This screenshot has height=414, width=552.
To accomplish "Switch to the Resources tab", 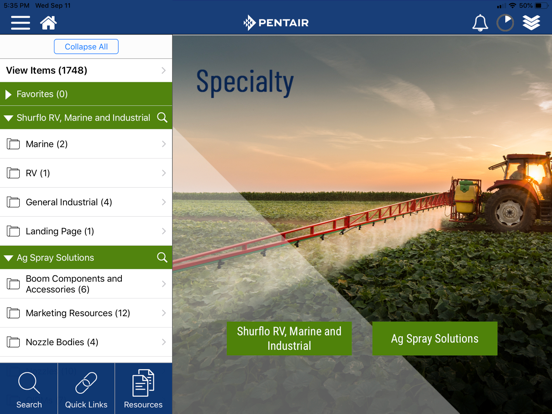I will [x=143, y=389].
